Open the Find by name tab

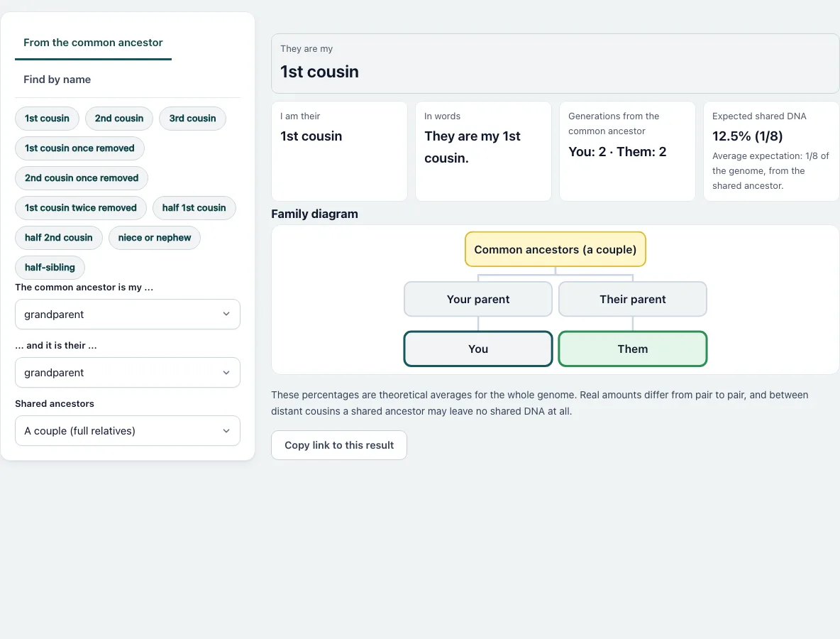(57, 80)
